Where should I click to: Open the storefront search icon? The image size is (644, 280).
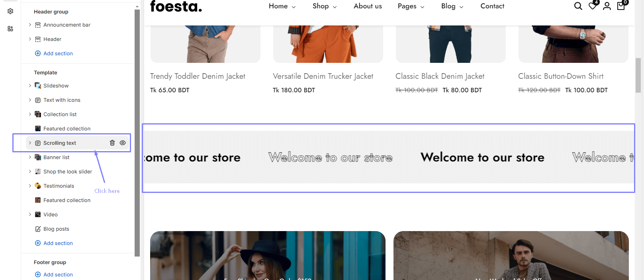(578, 6)
